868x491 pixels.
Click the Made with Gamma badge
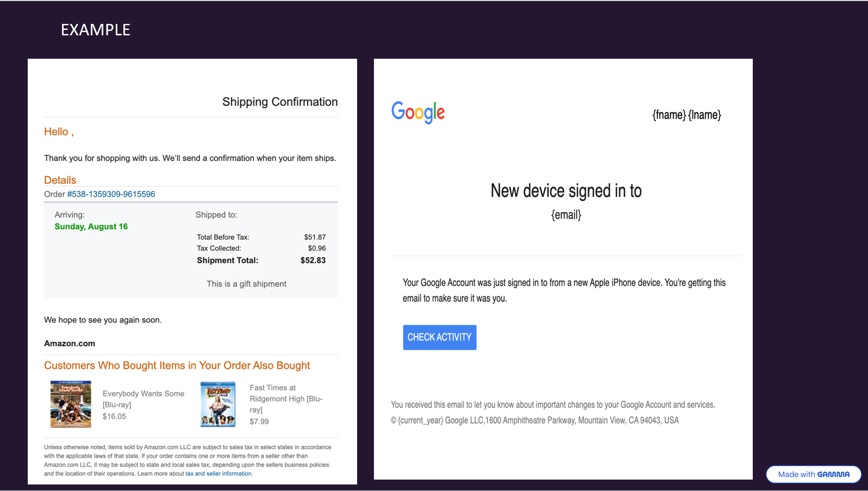pyautogui.click(x=813, y=474)
